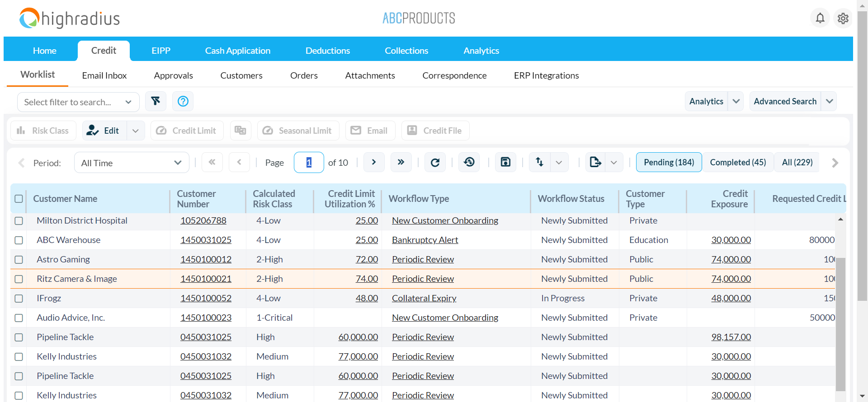Expand the Advanced Search dropdown arrow

click(x=829, y=102)
